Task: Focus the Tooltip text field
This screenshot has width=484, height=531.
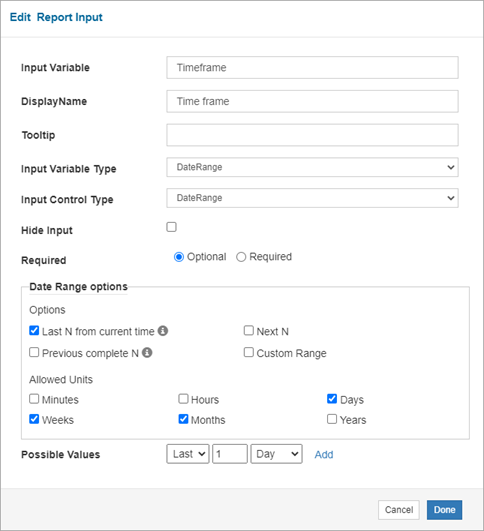Action: point(312,135)
